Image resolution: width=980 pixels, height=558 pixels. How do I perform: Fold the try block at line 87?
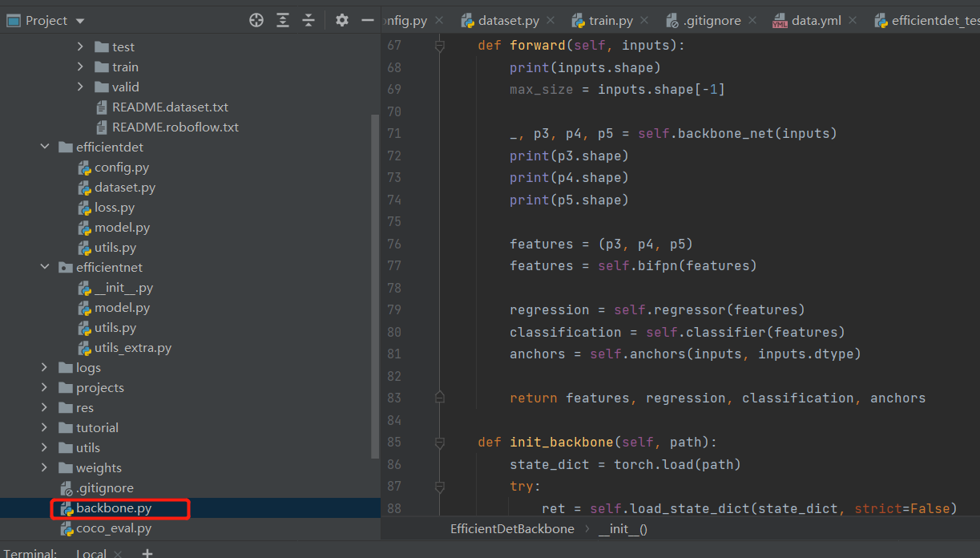439,486
